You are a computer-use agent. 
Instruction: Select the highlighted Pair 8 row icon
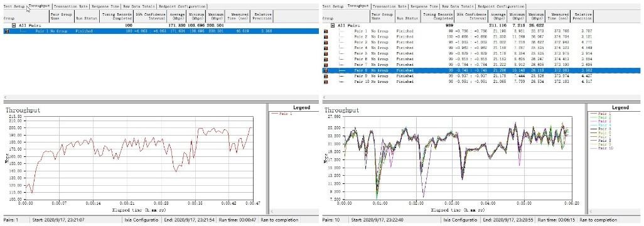coord(326,70)
